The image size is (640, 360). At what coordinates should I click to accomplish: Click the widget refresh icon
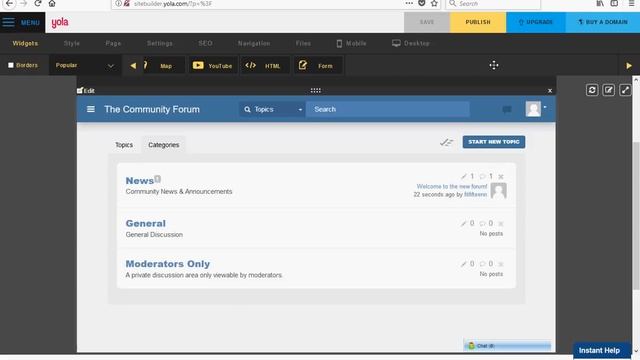coord(592,90)
